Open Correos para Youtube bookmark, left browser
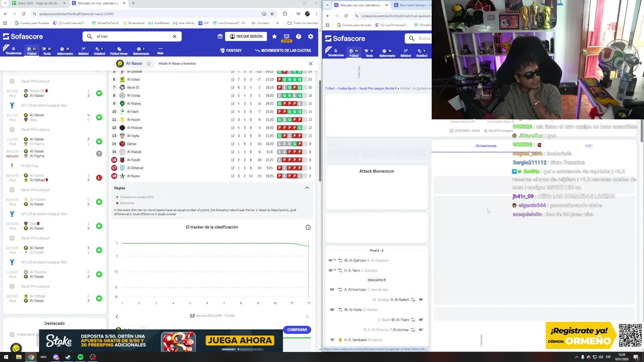This screenshot has width=644, height=362. click(x=32, y=23)
